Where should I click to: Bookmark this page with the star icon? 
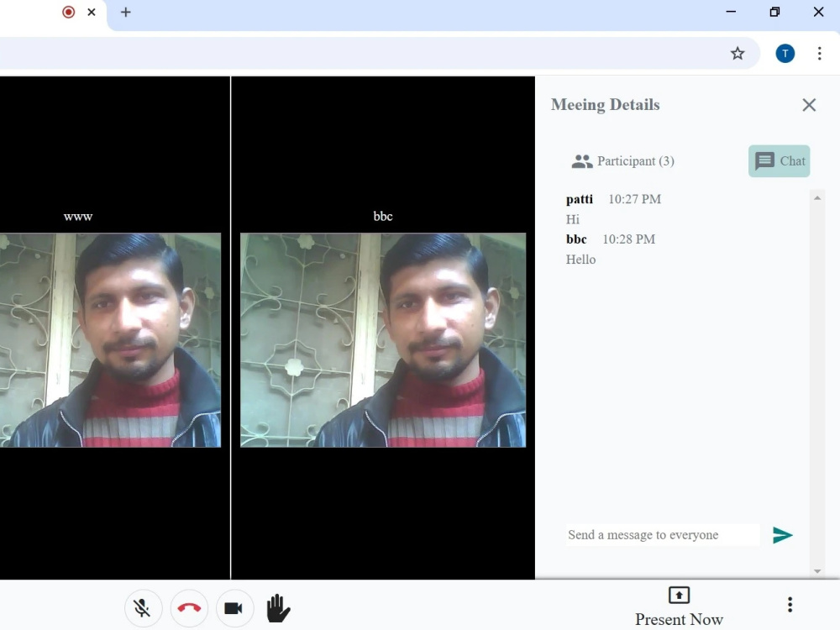point(738,53)
